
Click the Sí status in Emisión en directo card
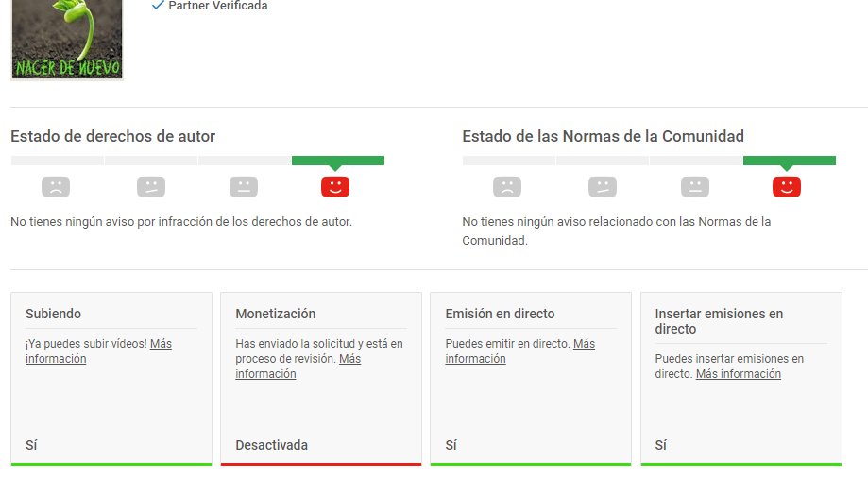coord(451,445)
